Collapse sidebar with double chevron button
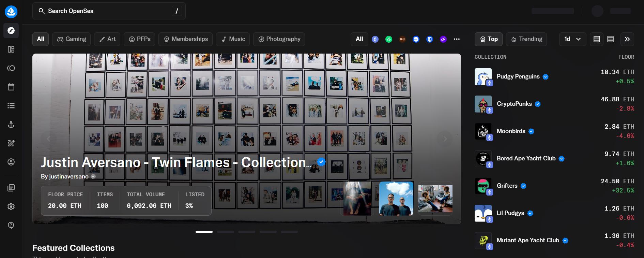This screenshot has height=258, width=644. (627, 39)
